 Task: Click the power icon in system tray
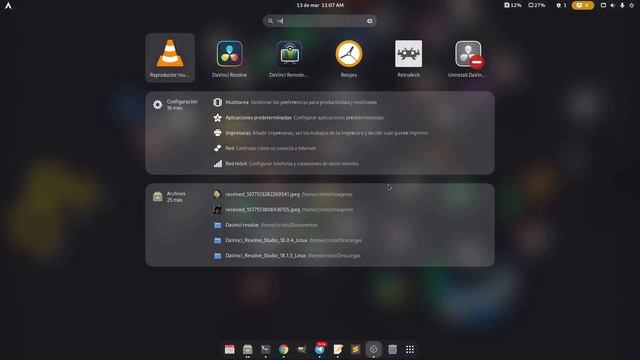click(x=631, y=5)
